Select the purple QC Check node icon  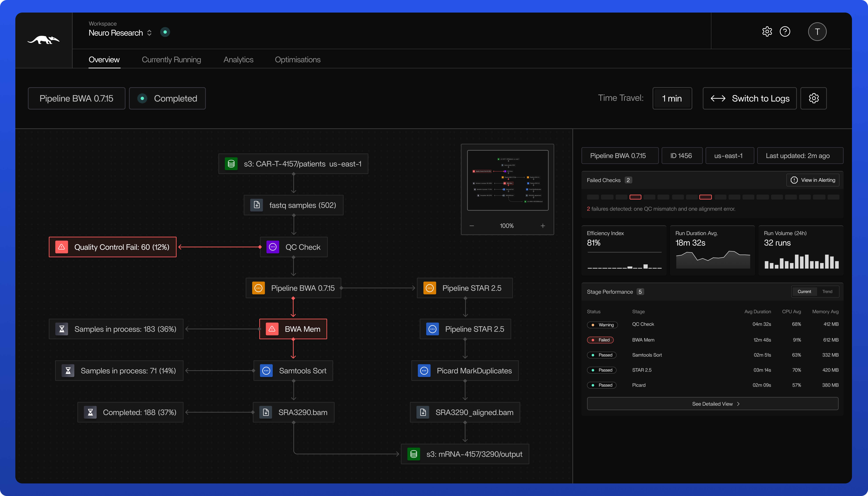pyautogui.click(x=273, y=247)
